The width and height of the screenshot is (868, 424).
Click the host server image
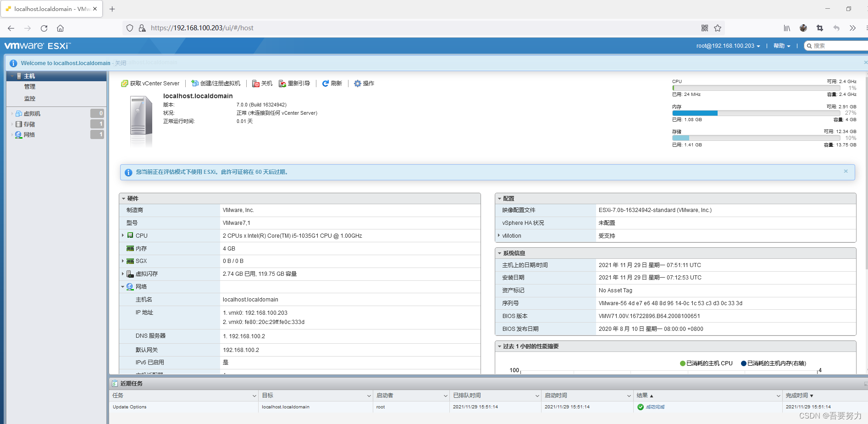[141, 120]
